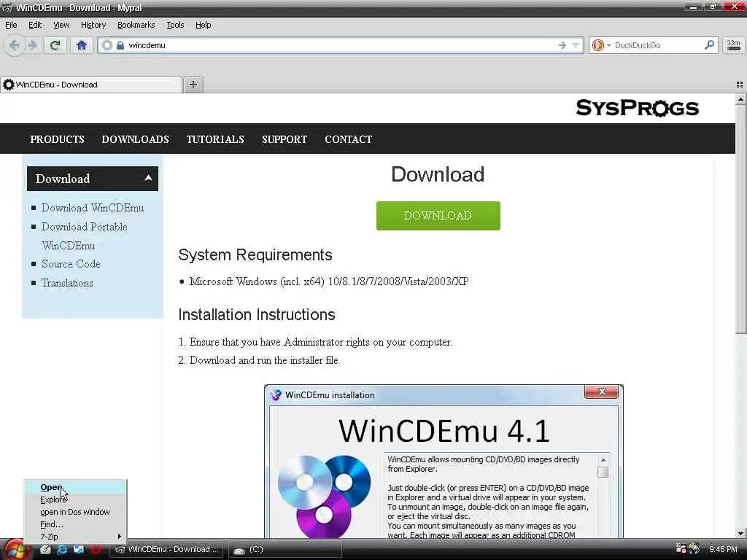Launch Opera from quick launch
Viewport: 747px width, 560px height.
click(96, 550)
